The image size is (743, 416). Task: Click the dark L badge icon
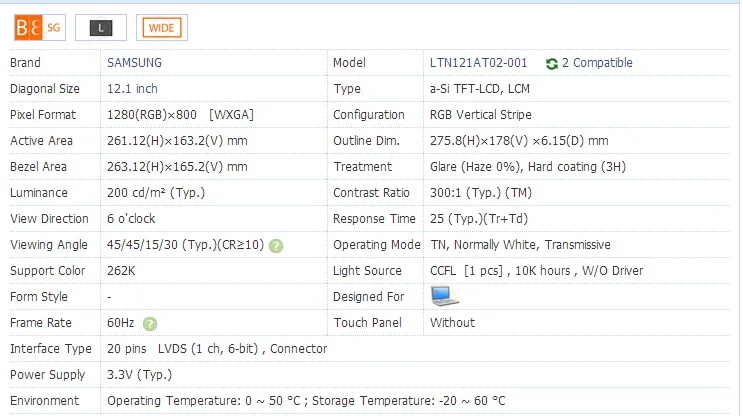point(101,27)
